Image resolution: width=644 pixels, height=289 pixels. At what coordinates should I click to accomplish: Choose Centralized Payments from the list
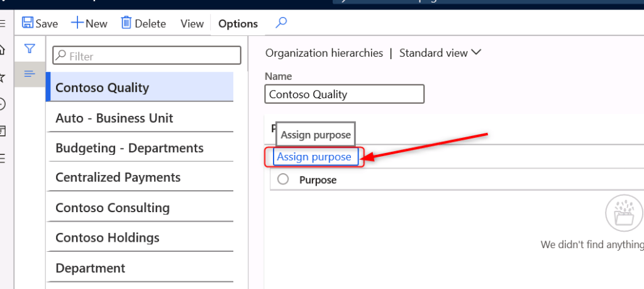[x=118, y=178]
